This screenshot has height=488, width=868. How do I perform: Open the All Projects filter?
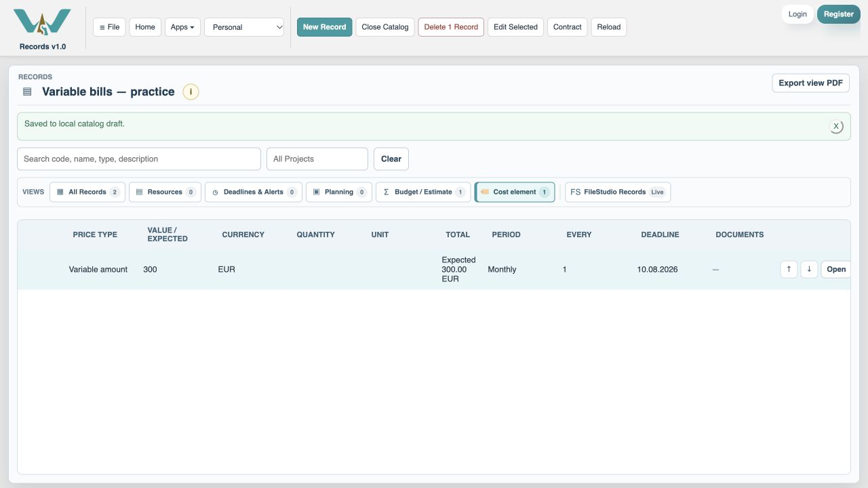tap(317, 159)
